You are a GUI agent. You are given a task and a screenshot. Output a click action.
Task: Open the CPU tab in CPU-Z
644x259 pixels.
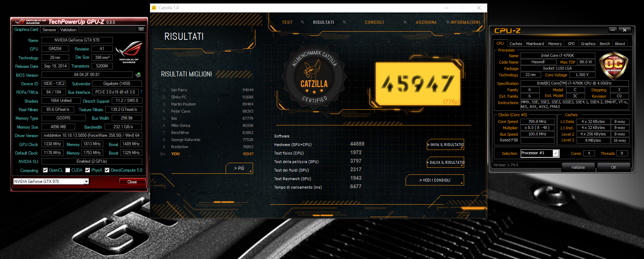tap(500, 43)
